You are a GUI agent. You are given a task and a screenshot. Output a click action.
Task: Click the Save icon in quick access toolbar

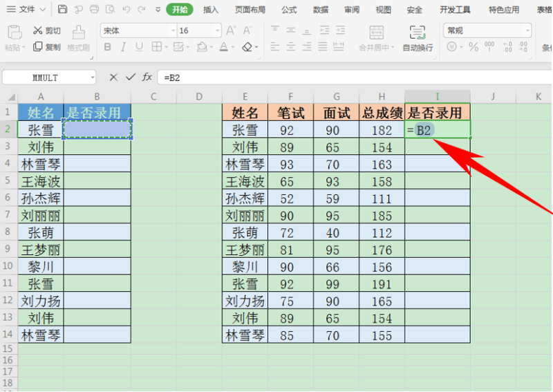(x=63, y=10)
